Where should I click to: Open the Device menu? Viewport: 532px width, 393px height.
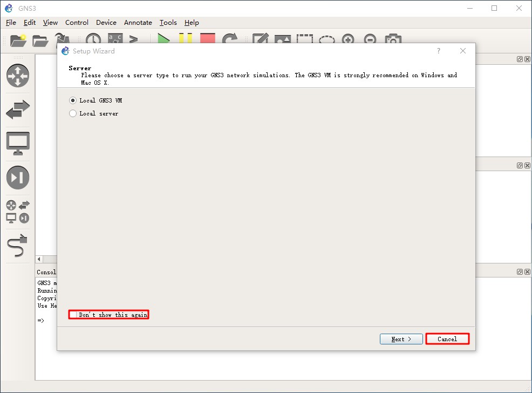coord(106,22)
